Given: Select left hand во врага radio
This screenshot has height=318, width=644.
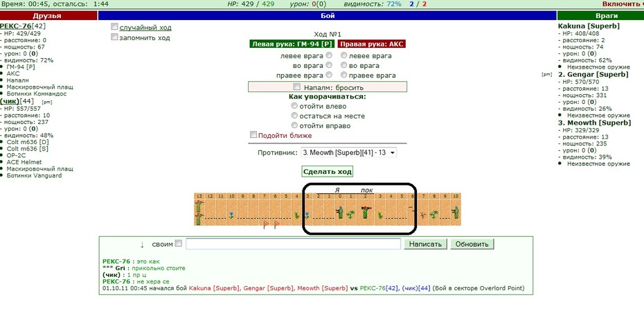Looking at the screenshot, I should pyautogui.click(x=328, y=65).
